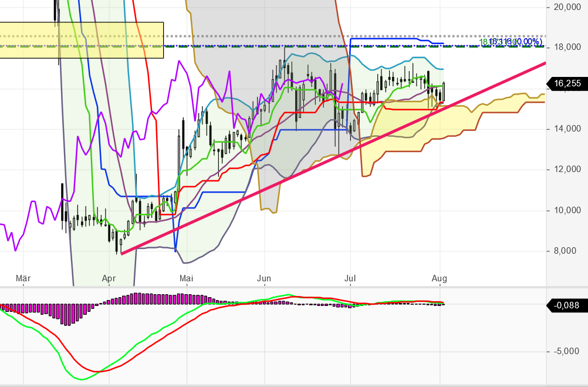
Task: Select the yellow rectangle zone drawing
Action: pyautogui.click(x=82, y=40)
